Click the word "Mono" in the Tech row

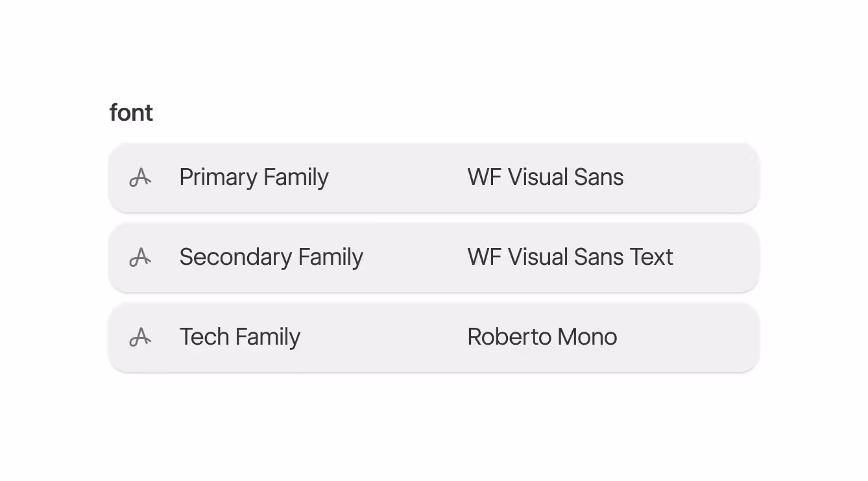[586, 337]
